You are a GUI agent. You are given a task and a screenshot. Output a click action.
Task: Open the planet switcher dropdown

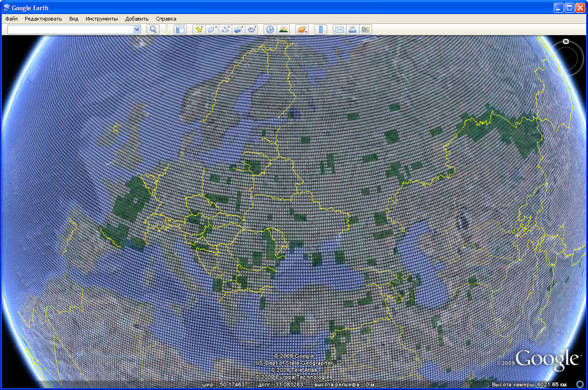pos(302,29)
